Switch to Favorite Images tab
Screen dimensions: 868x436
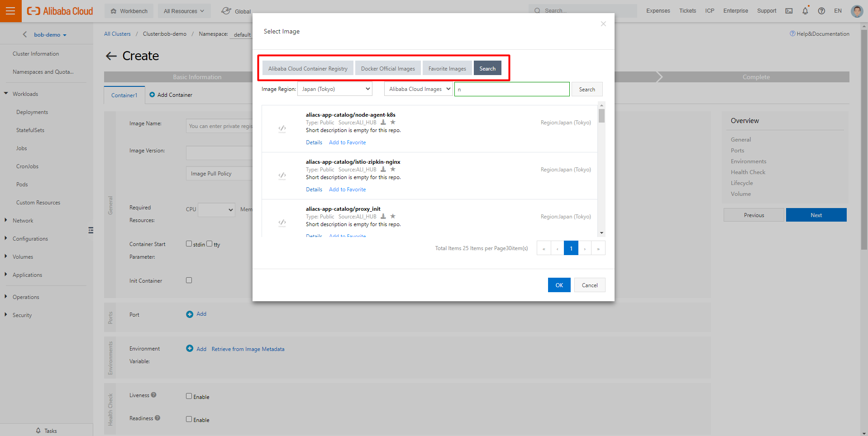point(447,68)
